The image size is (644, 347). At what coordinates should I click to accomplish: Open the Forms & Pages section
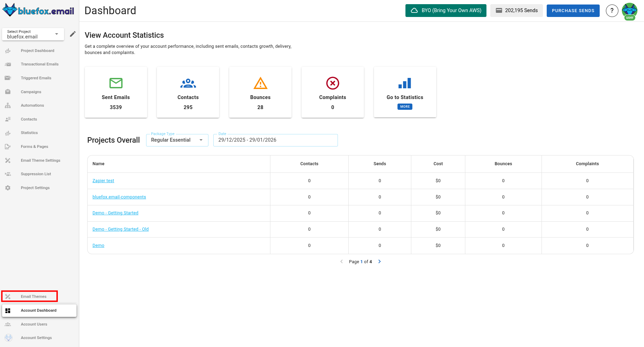(34, 146)
